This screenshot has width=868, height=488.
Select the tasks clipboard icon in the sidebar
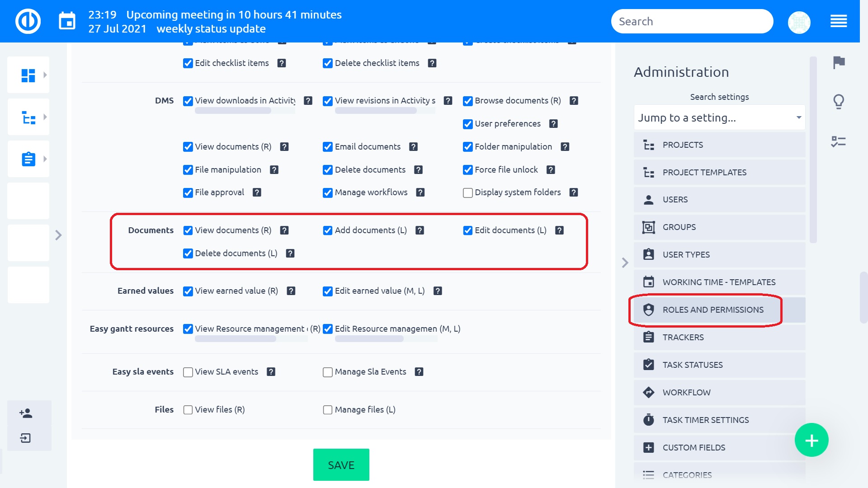[28, 159]
